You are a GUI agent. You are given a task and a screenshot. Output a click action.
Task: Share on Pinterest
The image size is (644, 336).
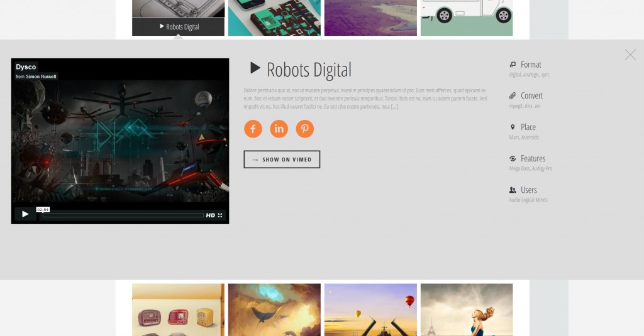[305, 129]
